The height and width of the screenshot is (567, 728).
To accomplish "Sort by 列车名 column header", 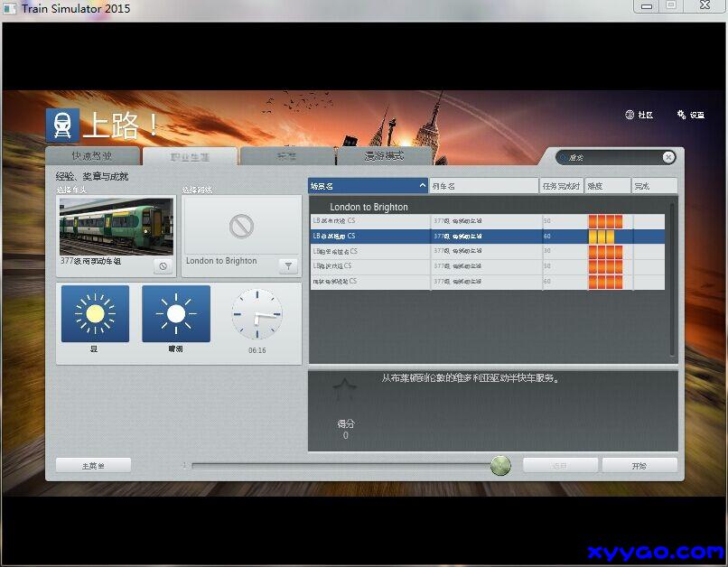I will [483, 186].
